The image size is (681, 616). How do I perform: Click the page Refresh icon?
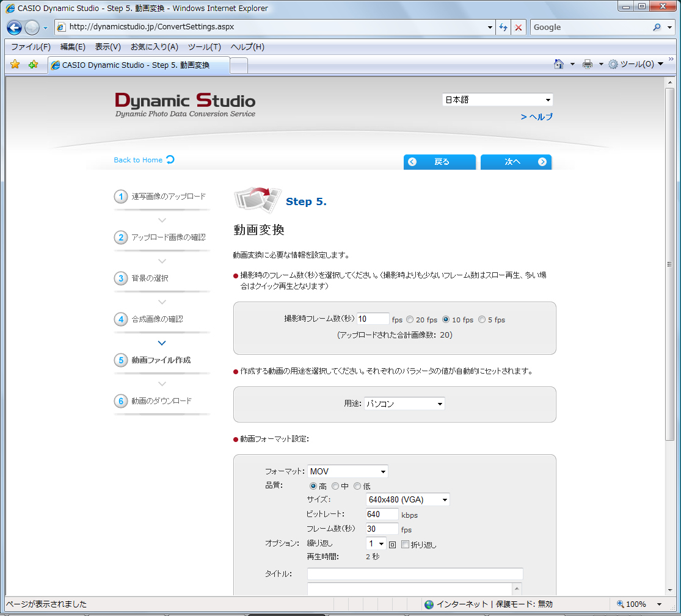(x=503, y=27)
